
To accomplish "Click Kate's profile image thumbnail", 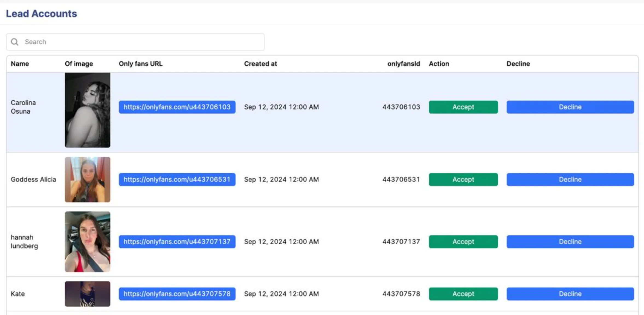I will (87, 294).
